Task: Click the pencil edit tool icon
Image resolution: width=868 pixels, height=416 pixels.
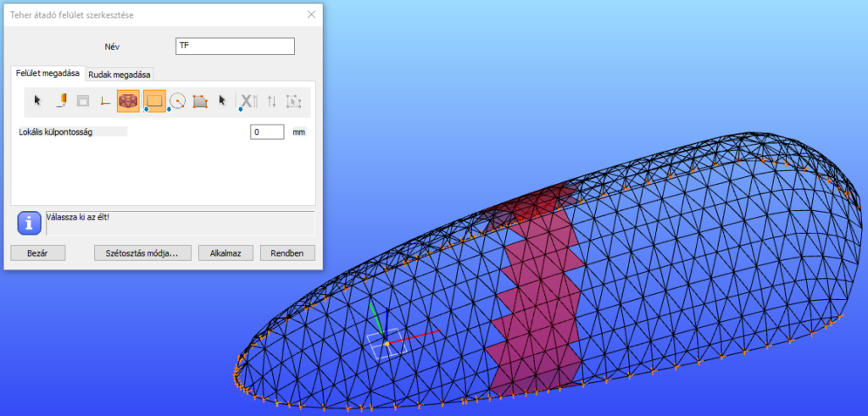Action: (x=61, y=101)
